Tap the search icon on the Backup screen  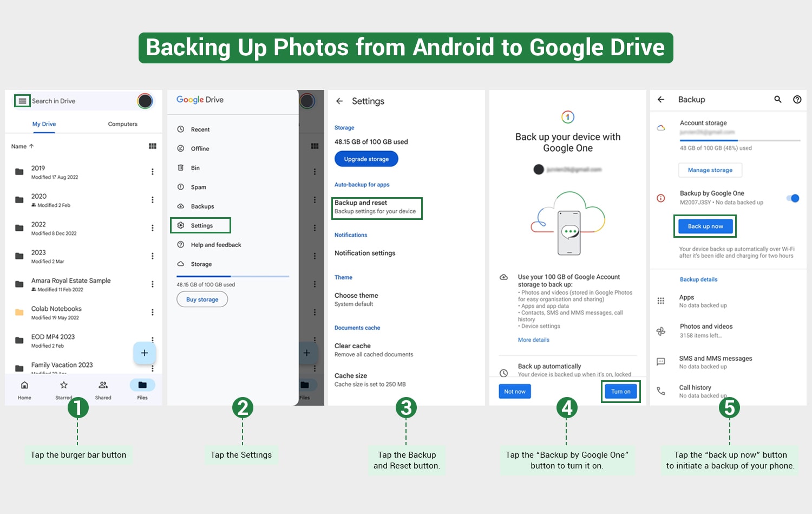778,100
